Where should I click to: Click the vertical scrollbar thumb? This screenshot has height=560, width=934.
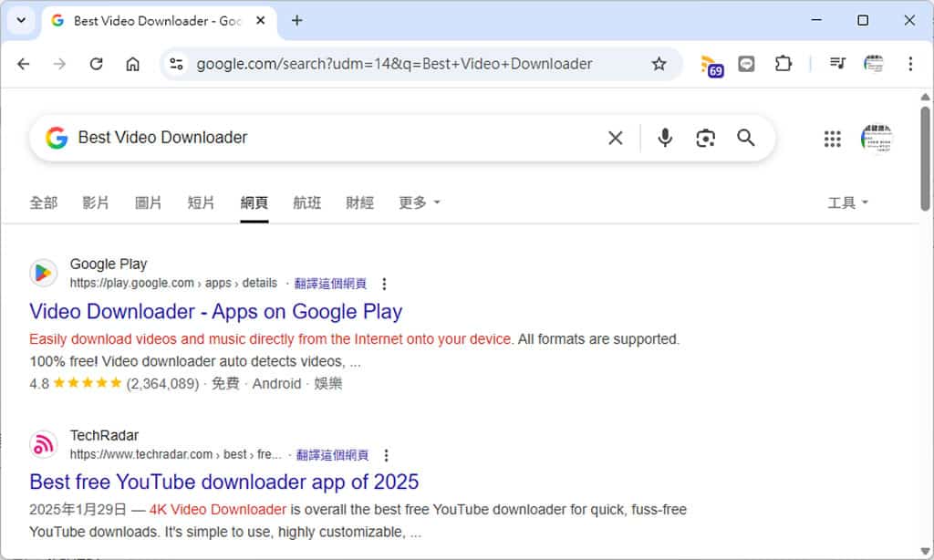(x=925, y=159)
